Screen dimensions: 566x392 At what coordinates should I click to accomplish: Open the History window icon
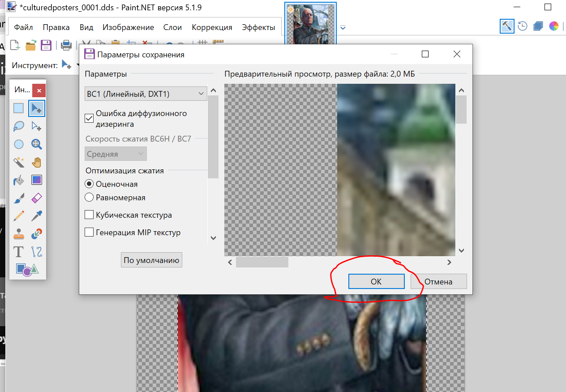click(522, 26)
